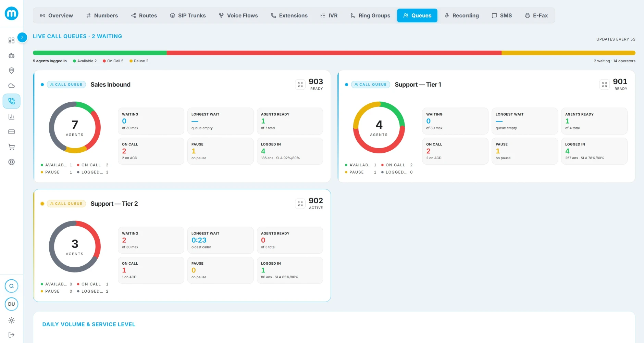Click the Support — Tier 2 Waiting 2 tile

click(151, 240)
